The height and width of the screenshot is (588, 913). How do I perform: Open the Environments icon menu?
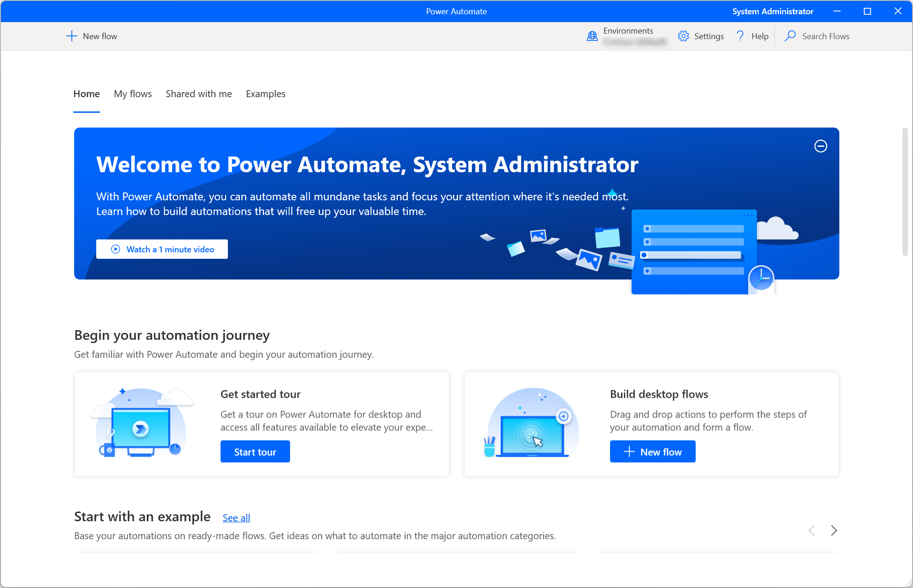click(592, 36)
